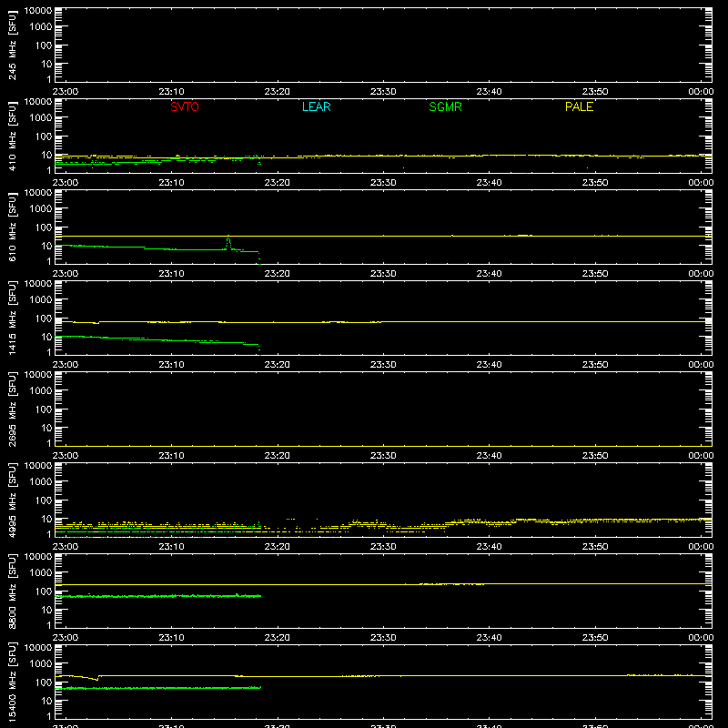Viewport: 728px width, 728px height.
Task: Click the green SGMR trace in 8800 MHz panel
Action: click(x=157, y=596)
